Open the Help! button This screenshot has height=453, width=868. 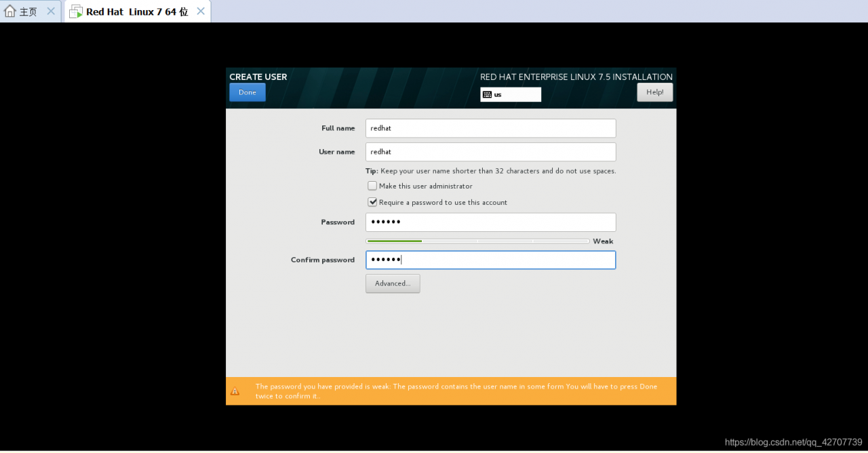click(x=655, y=92)
